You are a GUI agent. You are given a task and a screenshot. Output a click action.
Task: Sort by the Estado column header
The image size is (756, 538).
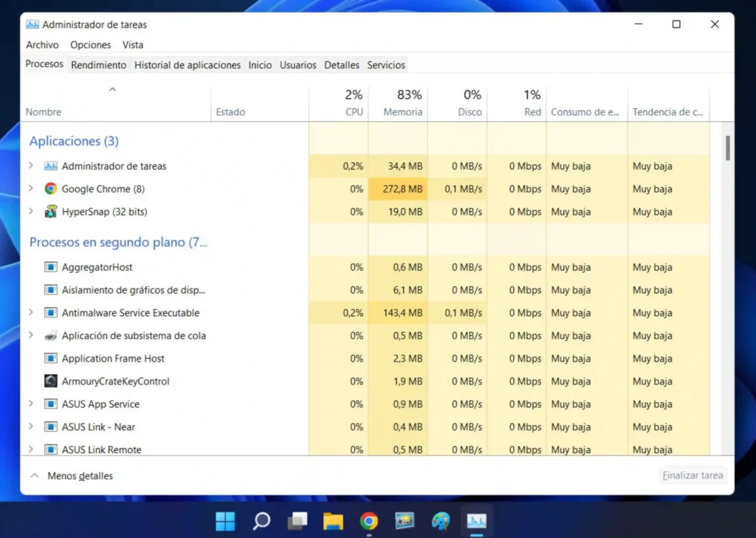(x=260, y=103)
